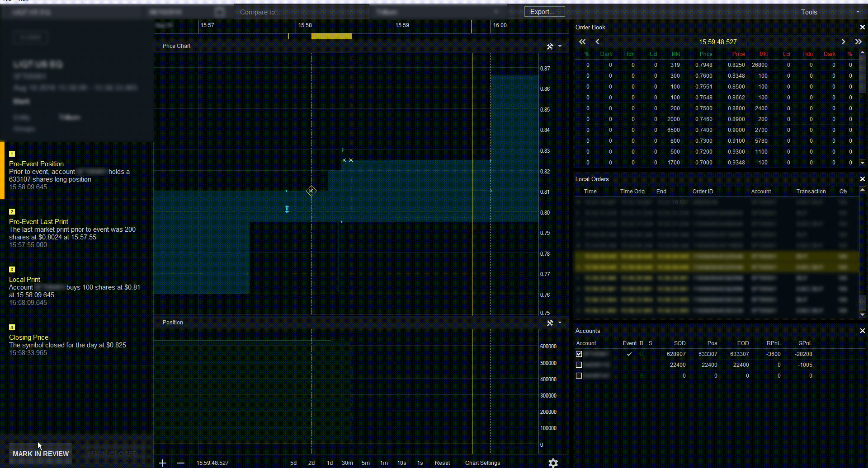Screen dimensions: 868x468
Task: Step to previous order book snapshot
Action: [x=597, y=42]
